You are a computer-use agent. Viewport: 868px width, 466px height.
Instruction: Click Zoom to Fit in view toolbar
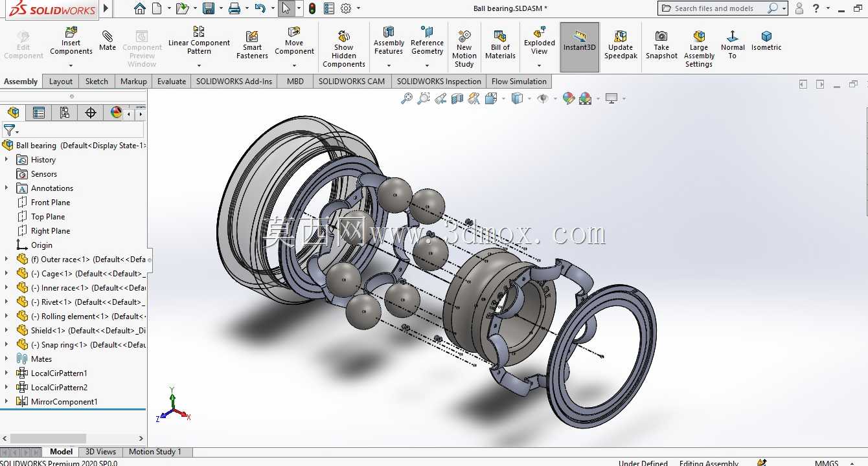pyautogui.click(x=407, y=98)
